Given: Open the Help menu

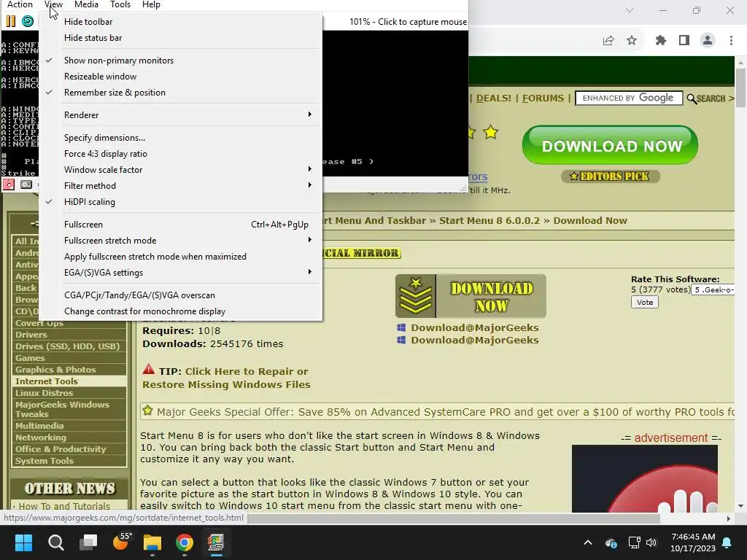Looking at the screenshot, I should [151, 5].
